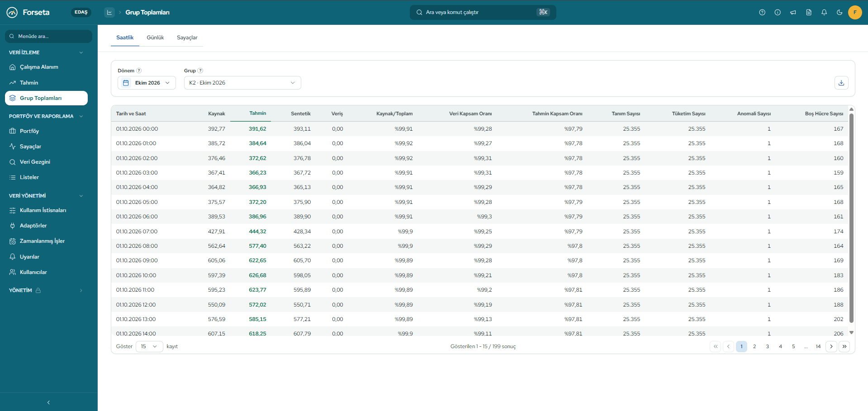Open Tahmin in the sidebar
This screenshot has height=411, width=868.
[x=46, y=83]
